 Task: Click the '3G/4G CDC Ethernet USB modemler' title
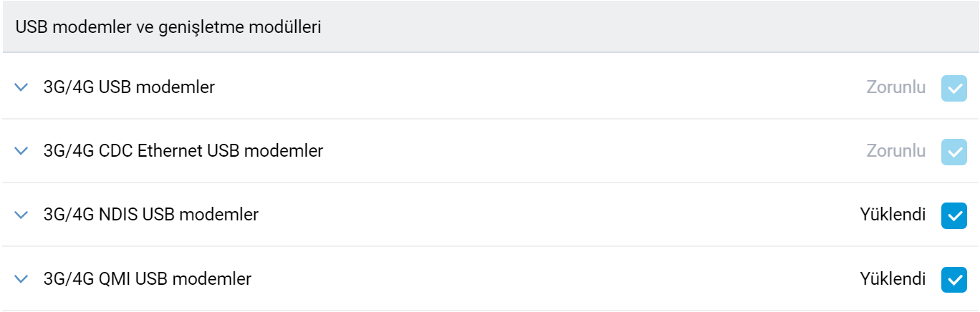[183, 151]
